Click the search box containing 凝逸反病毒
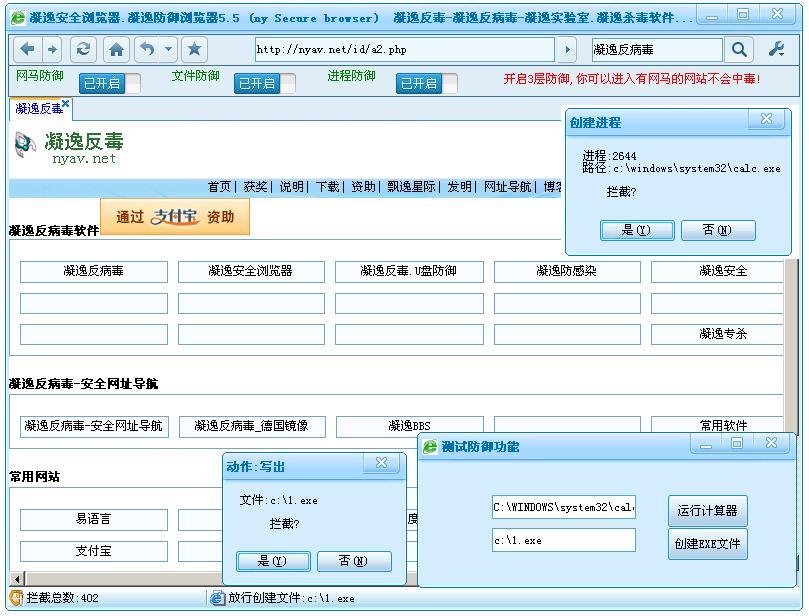This screenshot has height=616, width=809. point(657,50)
